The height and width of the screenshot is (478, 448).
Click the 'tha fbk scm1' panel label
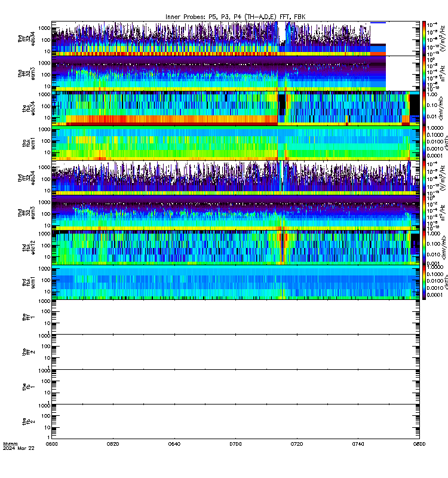click(29, 143)
